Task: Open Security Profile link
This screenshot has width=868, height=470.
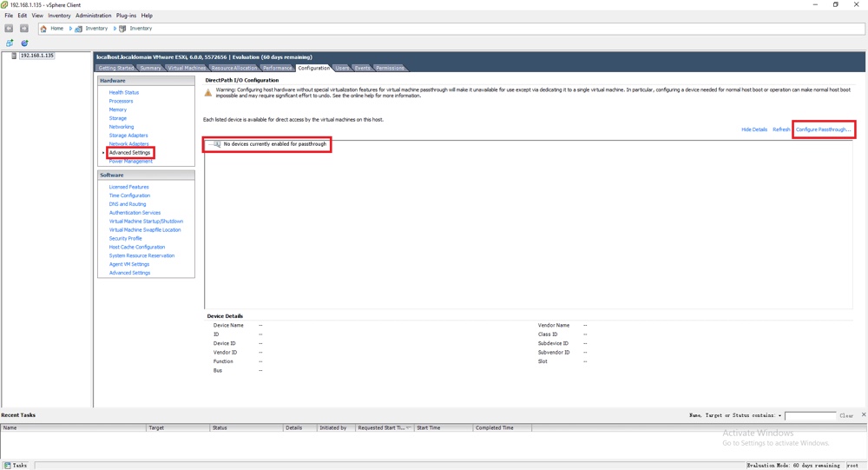Action: (126, 238)
